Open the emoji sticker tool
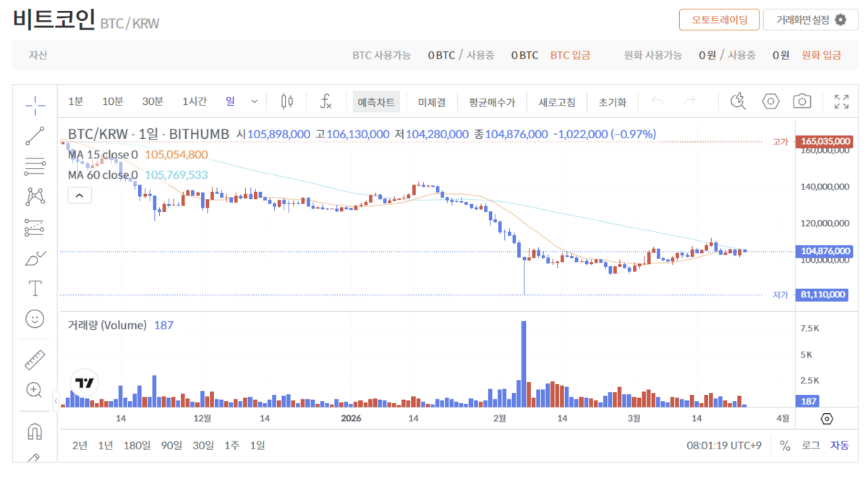Image resolution: width=868 pixels, height=479 pixels. click(34, 318)
